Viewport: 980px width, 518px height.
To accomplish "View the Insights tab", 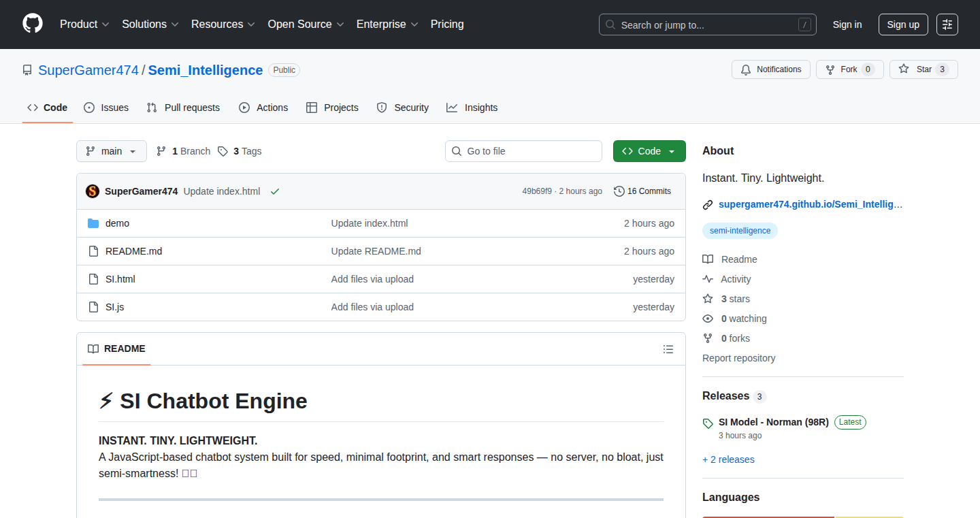I will click(x=472, y=108).
